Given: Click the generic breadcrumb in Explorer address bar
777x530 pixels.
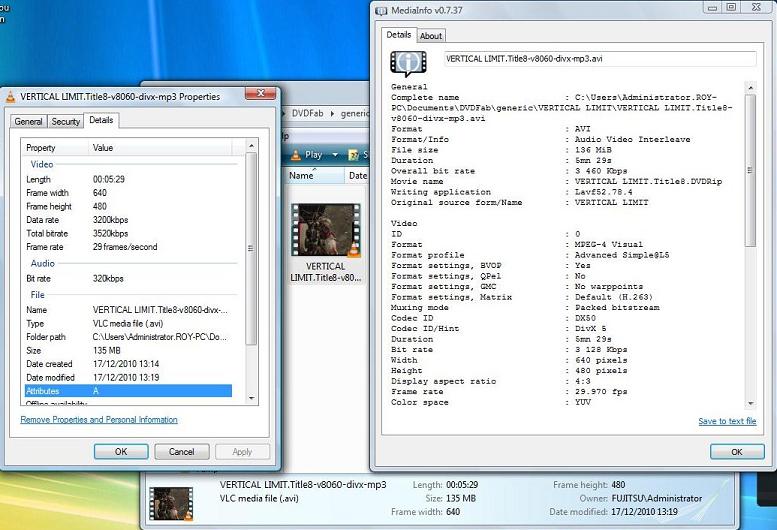Looking at the screenshot, I should pos(355,113).
